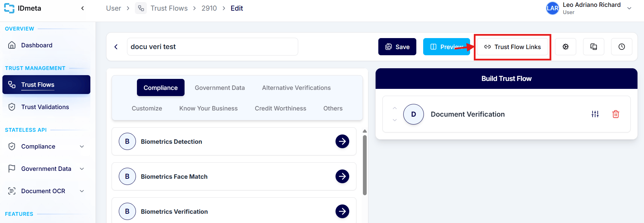Click the Biometrics Verification B badge
Viewport: 644px width, 223px height.
127,211
